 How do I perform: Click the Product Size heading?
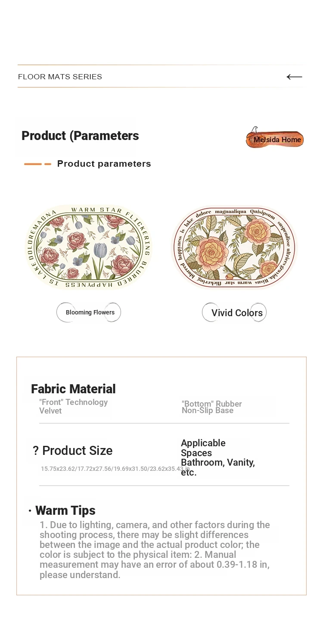78,451
